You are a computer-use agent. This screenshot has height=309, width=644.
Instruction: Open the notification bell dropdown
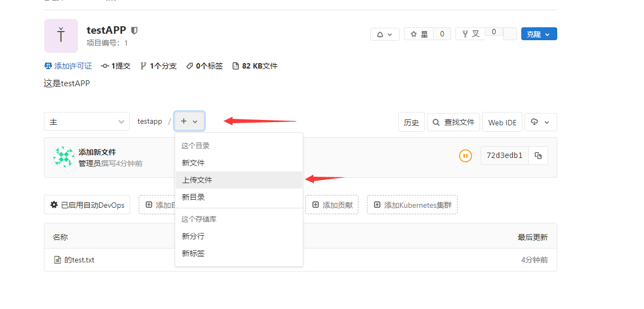click(385, 34)
